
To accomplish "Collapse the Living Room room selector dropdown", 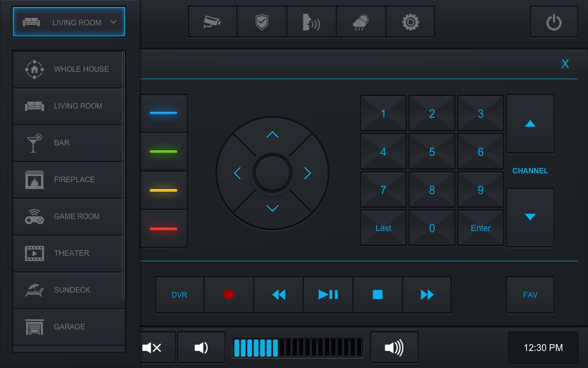I will (x=69, y=22).
